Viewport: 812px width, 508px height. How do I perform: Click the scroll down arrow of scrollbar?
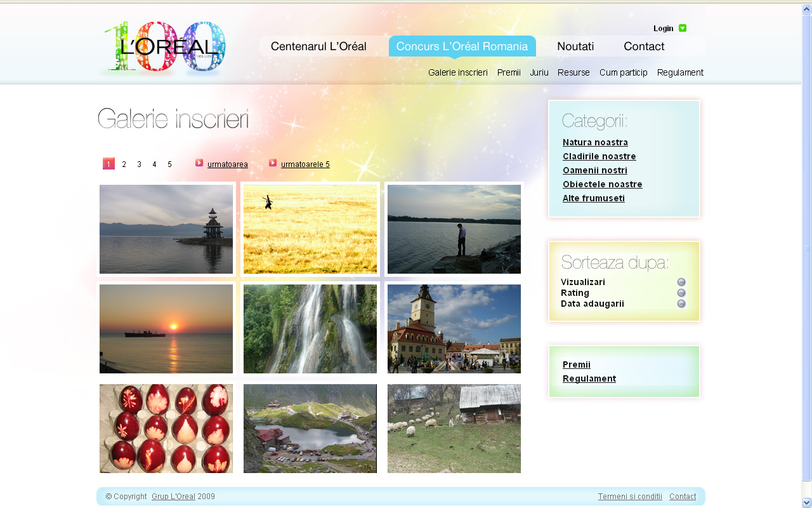pos(806,502)
